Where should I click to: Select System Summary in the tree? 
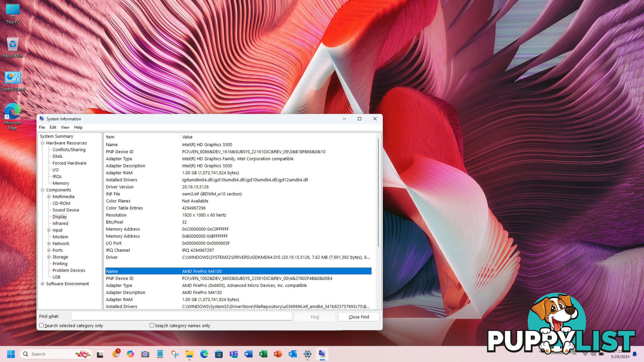point(57,136)
